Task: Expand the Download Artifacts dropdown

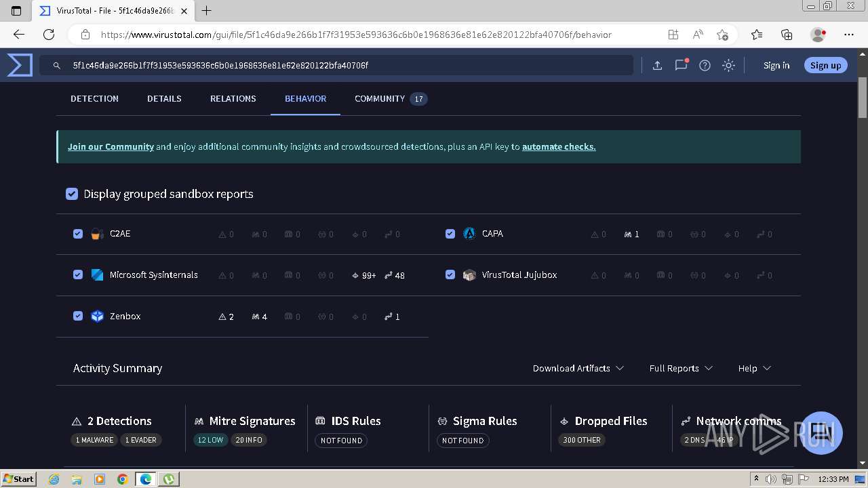Action: click(x=578, y=368)
